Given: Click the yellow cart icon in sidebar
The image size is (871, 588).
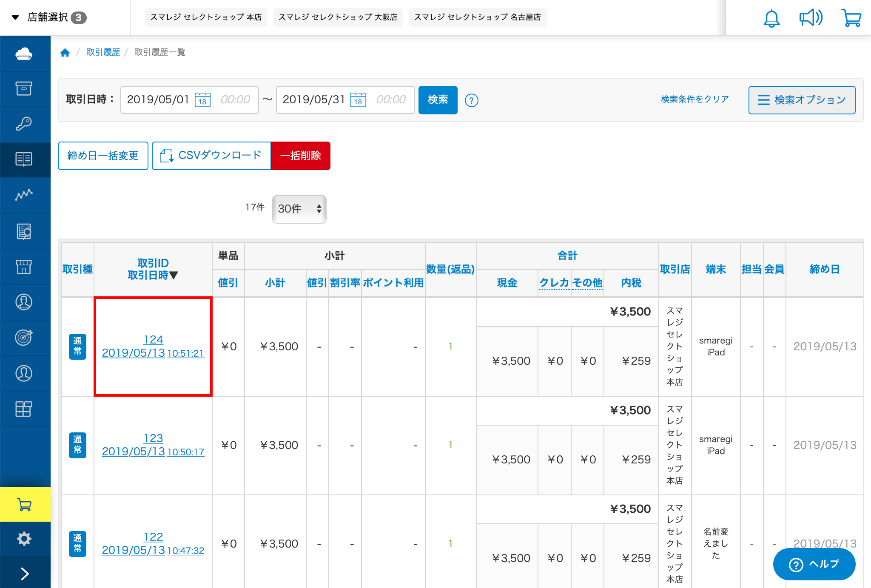Looking at the screenshot, I should pyautogui.click(x=25, y=504).
